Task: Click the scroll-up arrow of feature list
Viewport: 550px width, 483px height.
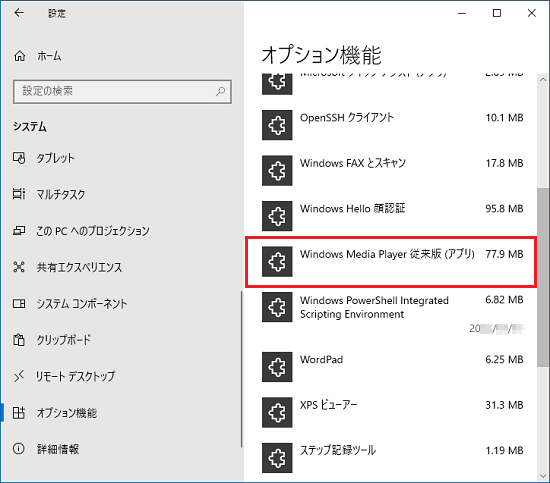Action: (543, 80)
